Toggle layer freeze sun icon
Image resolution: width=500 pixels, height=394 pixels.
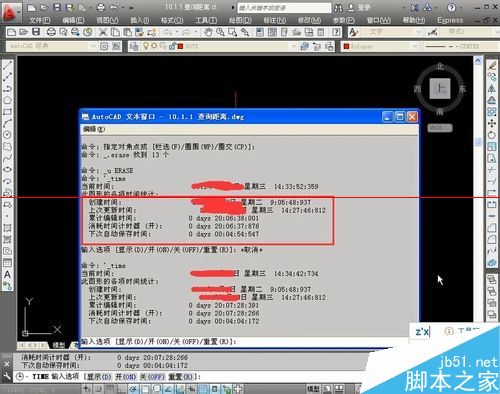click(154, 46)
